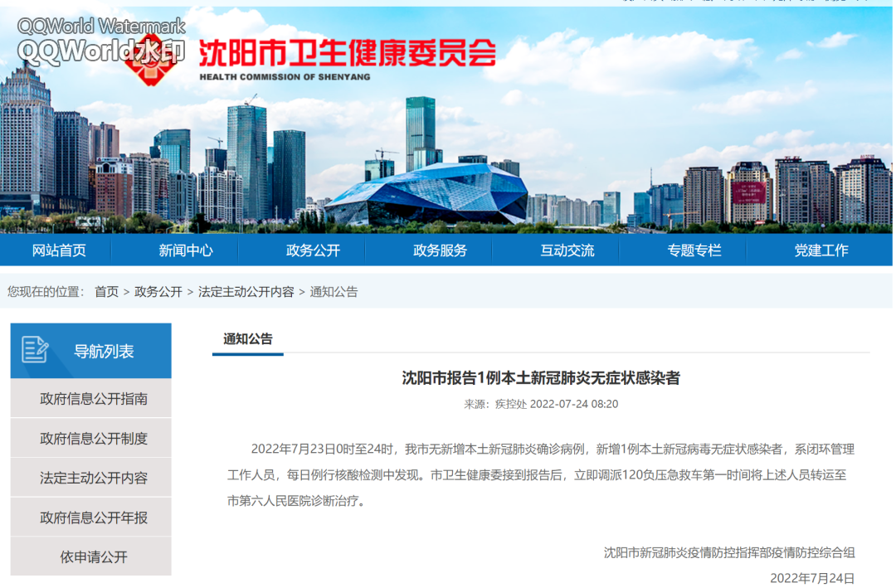This screenshot has width=896, height=588.
Task: Click the 首页 breadcrumb link
Action: point(106,292)
